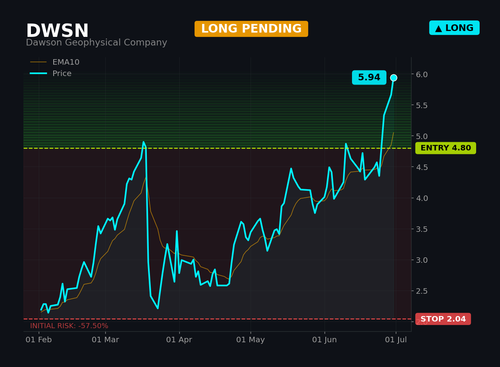Click the LONG PENDING status badge
This screenshot has width=500, height=367.
251,29
